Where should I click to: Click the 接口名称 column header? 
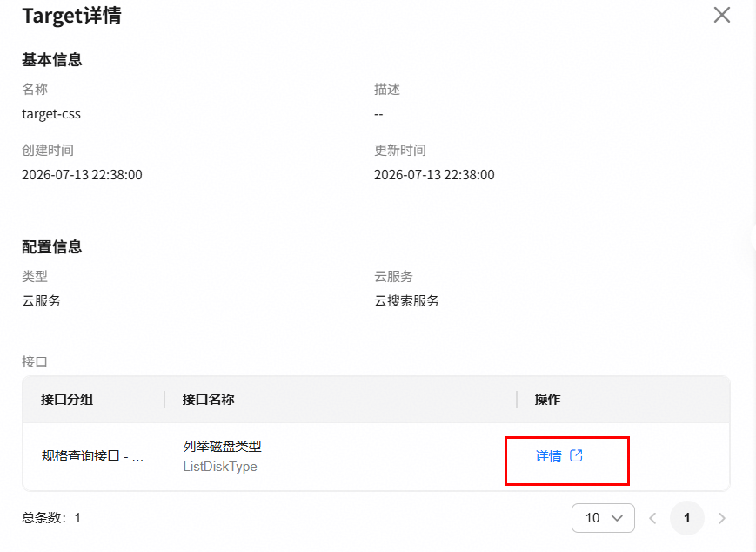pos(208,400)
